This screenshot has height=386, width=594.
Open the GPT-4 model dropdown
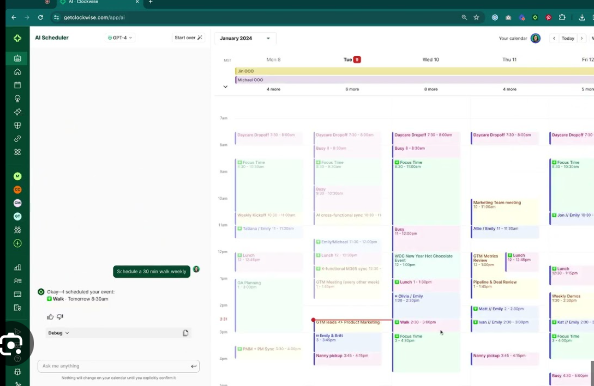(120, 38)
